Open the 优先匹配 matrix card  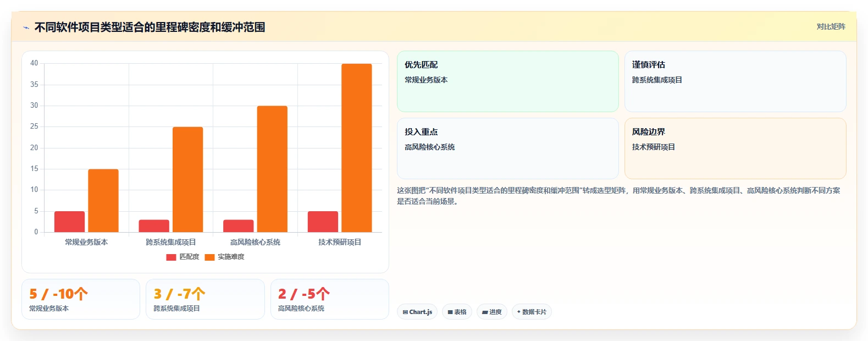(508, 81)
